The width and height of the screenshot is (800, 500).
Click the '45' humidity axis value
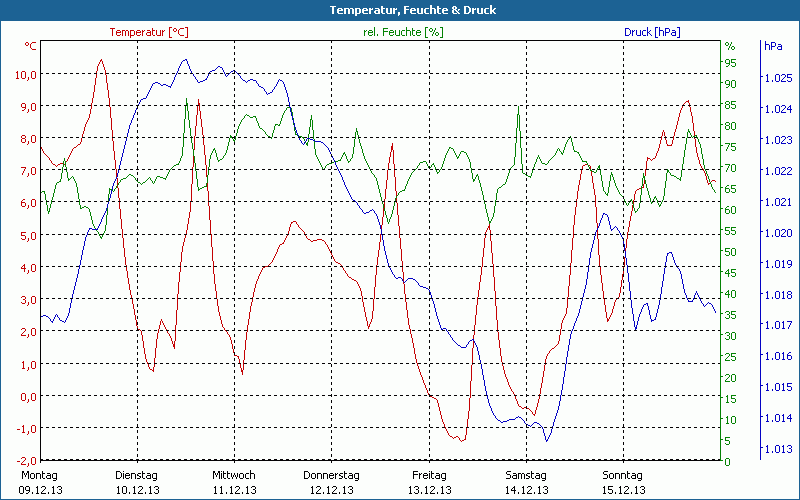[x=731, y=273]
